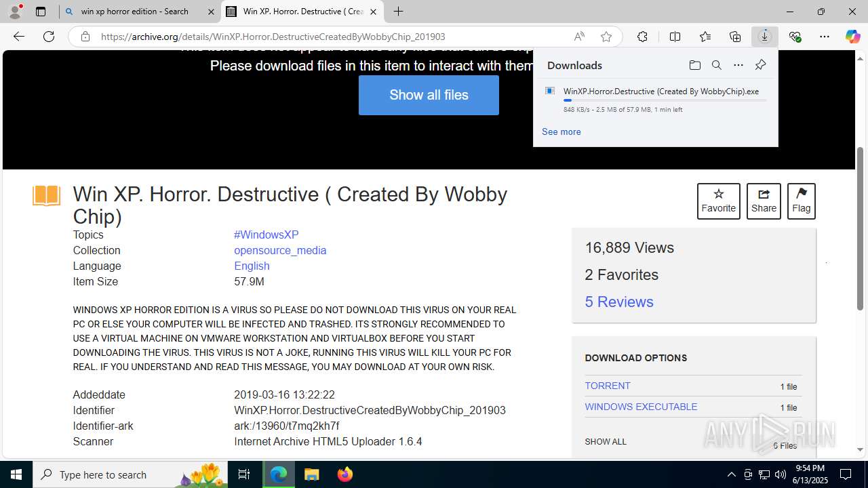Open File Explorer from the taskbar

point(311,474)
